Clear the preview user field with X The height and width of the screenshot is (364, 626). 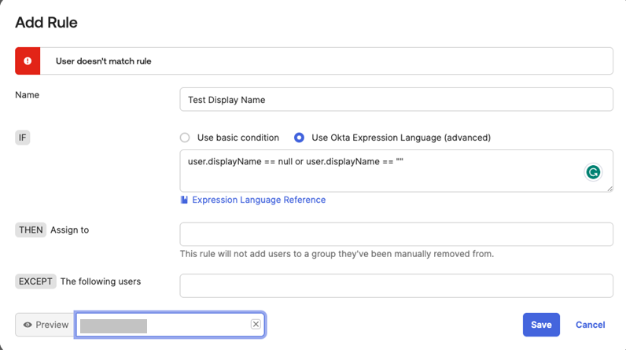click(256, 325)
